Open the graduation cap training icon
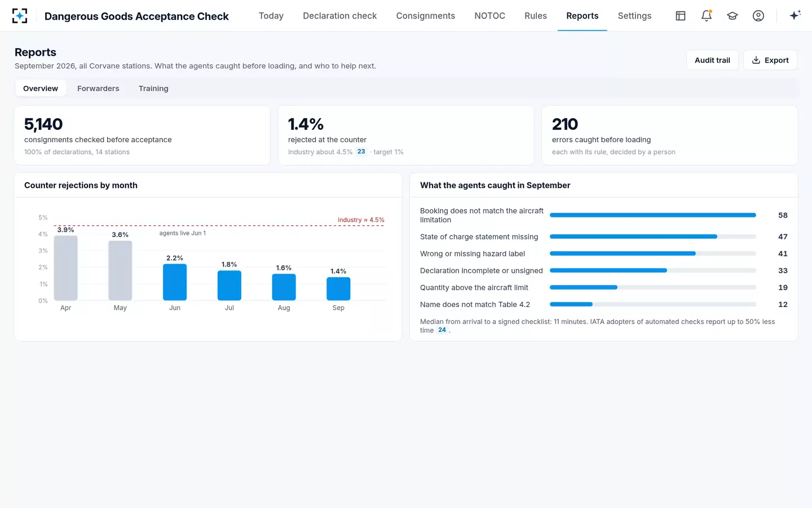The image size is (812, 508). pos(732,16)
